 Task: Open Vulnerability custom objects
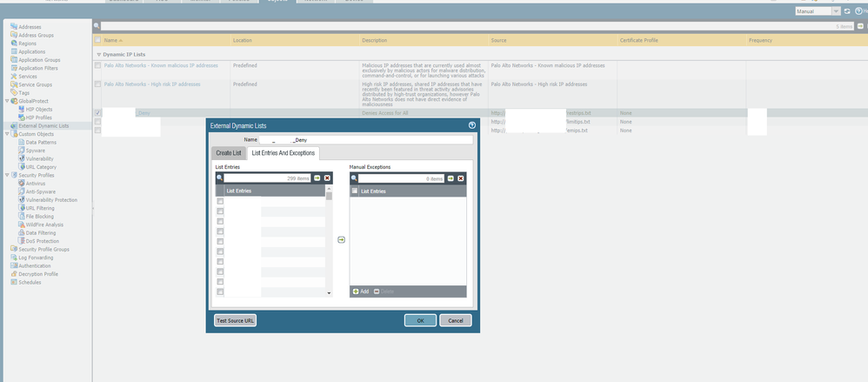pos(39,159)
